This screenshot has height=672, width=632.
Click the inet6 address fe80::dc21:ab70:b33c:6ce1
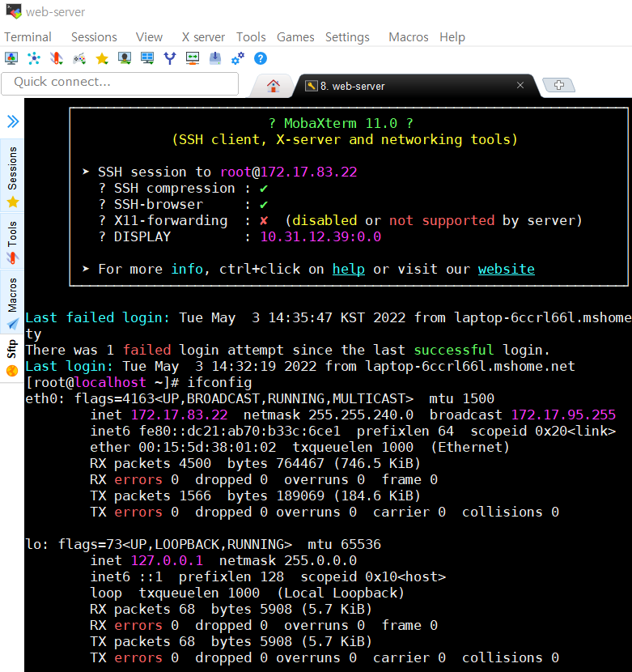coord(240,431)
